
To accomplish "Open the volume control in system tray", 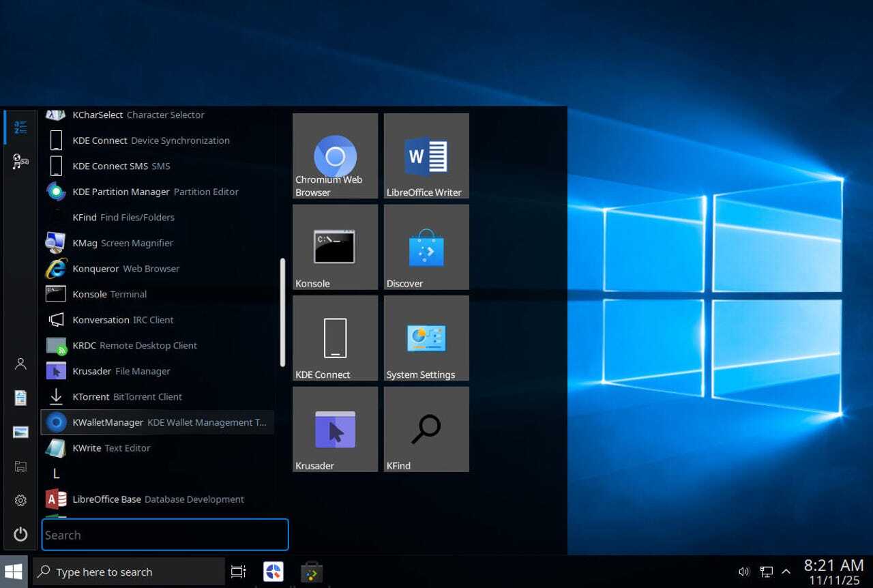I will coord(744,572).
